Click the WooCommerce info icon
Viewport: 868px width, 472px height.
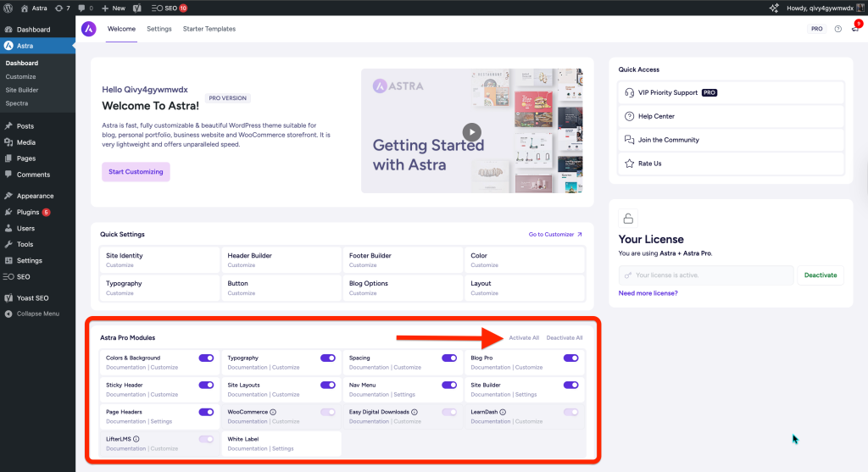(274, 412)
